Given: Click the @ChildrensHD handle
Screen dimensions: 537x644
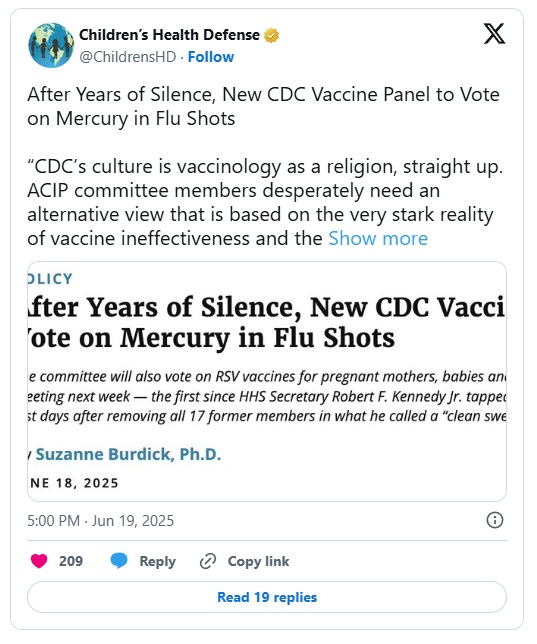Looking at the screenshot, I should (127, 57).
